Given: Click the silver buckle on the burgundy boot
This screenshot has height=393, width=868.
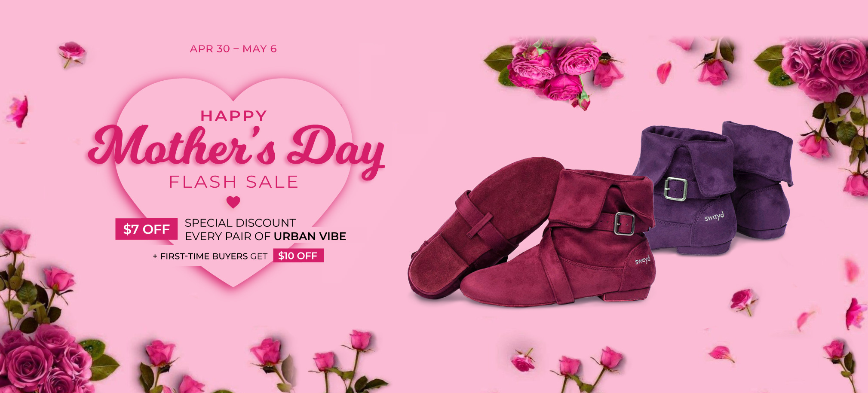Looking at the screenshot, I should [x=624, y=224].
